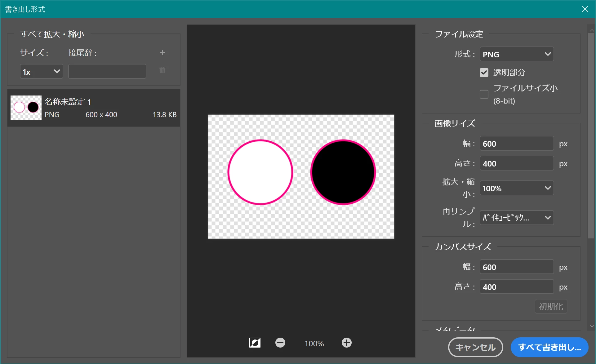Open the PNG format dropdown
The height and width of the screenshot is (364, 596).
point(517,54)
